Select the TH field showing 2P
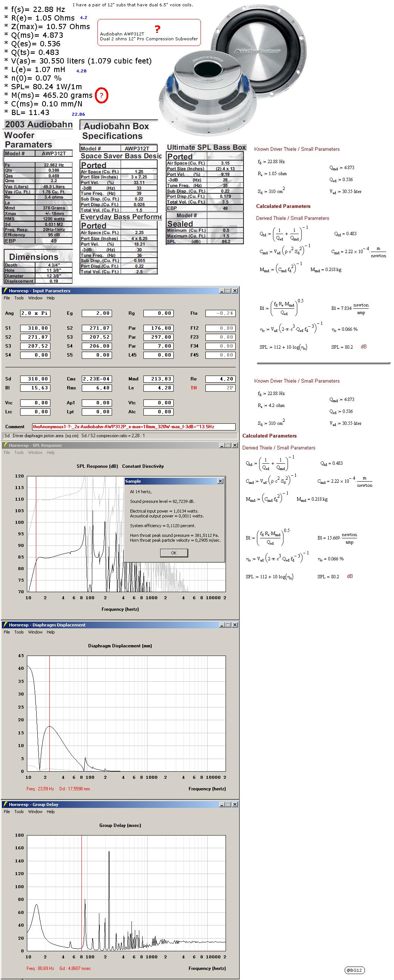 pyautogui.click(x=220, y=388)
